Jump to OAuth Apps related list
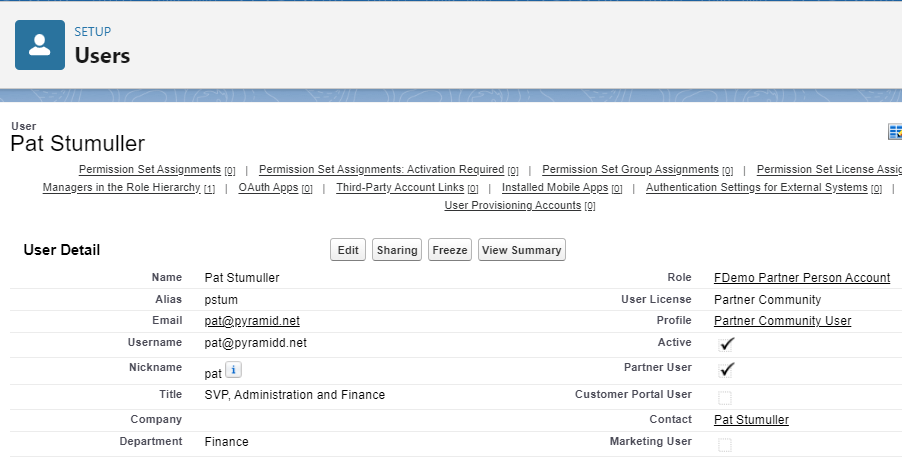Image resolution: width=904 pixels, height=457 pixels. [x=268, y=188]
